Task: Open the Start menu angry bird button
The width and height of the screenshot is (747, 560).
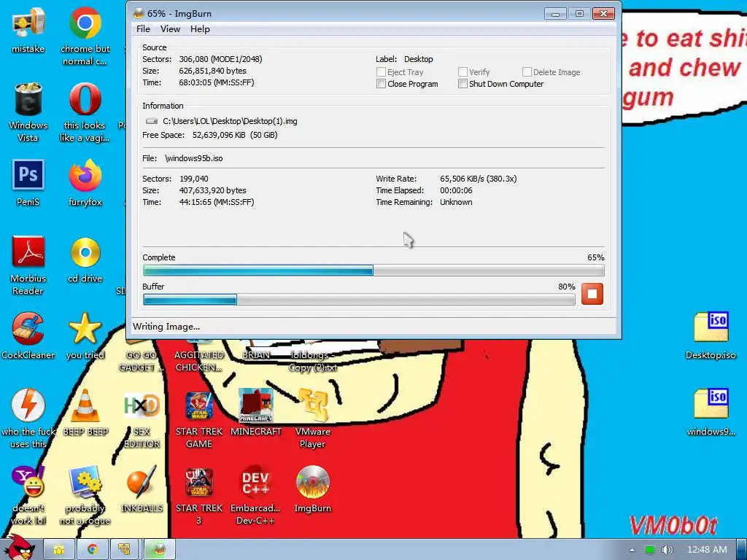Action: [x=18, y=548]
